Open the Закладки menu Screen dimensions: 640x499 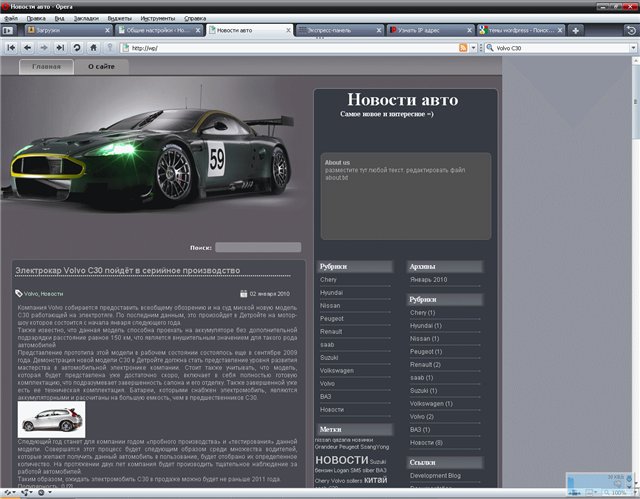coord(86,18)
